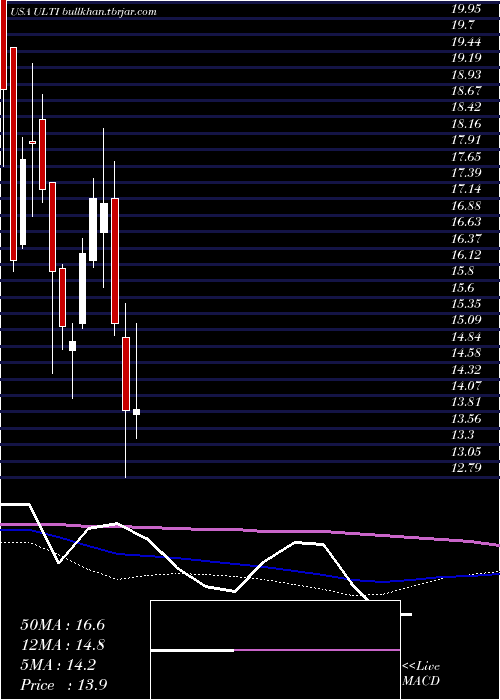Select the 19.95 price axis label
500x700 pixels.
pyautogui.click(x=466, y=9)
